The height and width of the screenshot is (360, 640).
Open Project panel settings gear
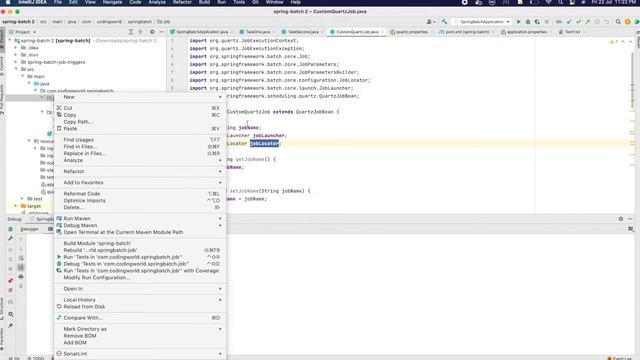[x=152, y=32]
